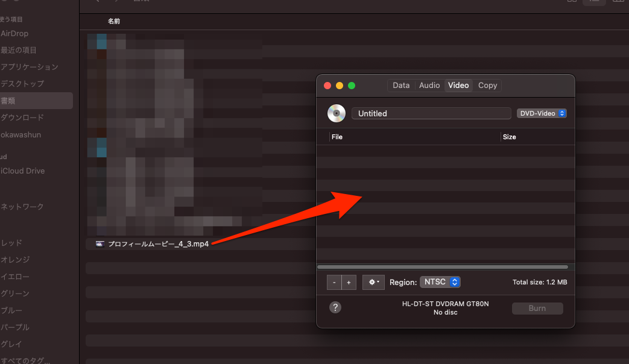Select プロフィールムービー_4_3.mp4 in Finder
Viewport: 629px width, 364px height.
(159, 243)
